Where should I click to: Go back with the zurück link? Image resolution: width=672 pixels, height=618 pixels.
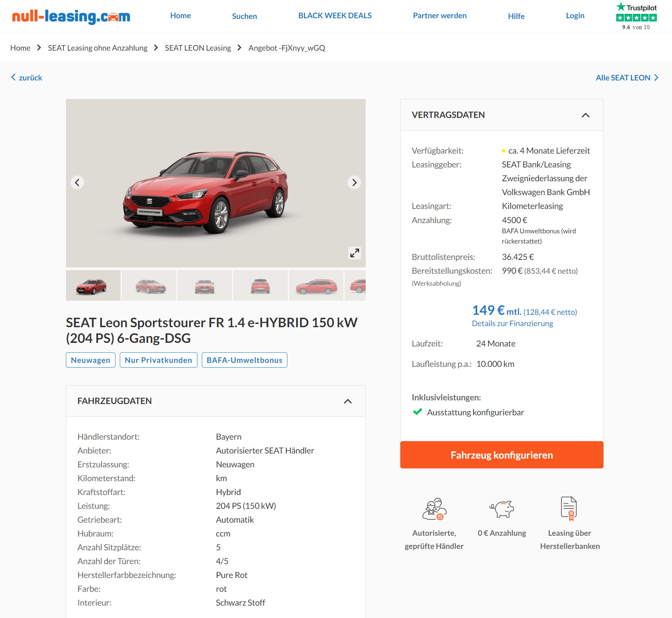[27, 78]
